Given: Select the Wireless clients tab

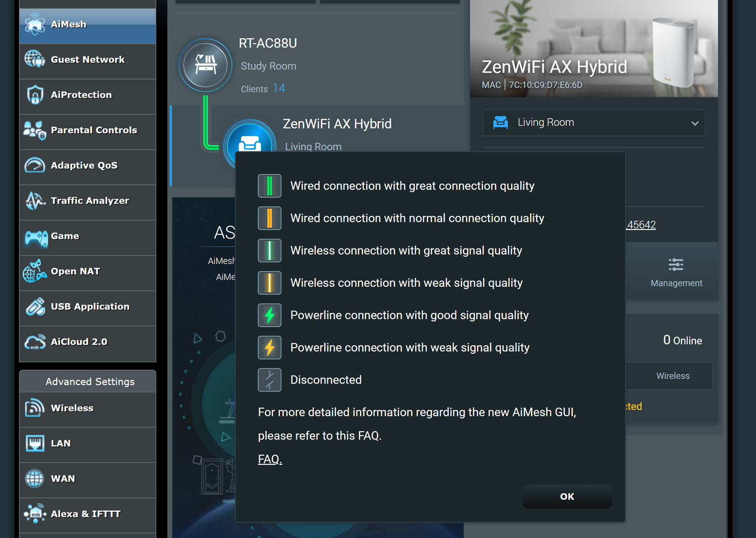Looking at the screenshot, I should pyautogui.click(x=673, y=376).
